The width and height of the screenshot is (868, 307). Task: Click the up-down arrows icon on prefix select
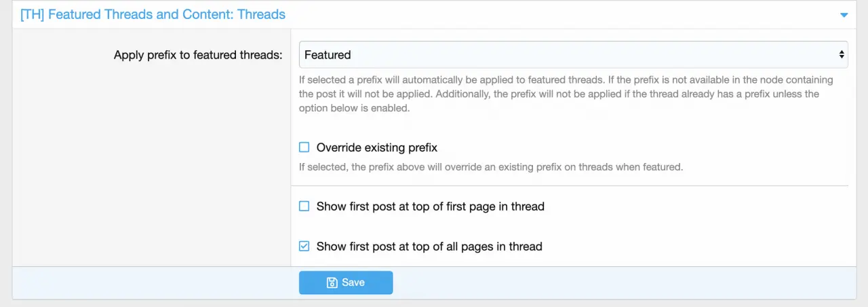point(842,54)
